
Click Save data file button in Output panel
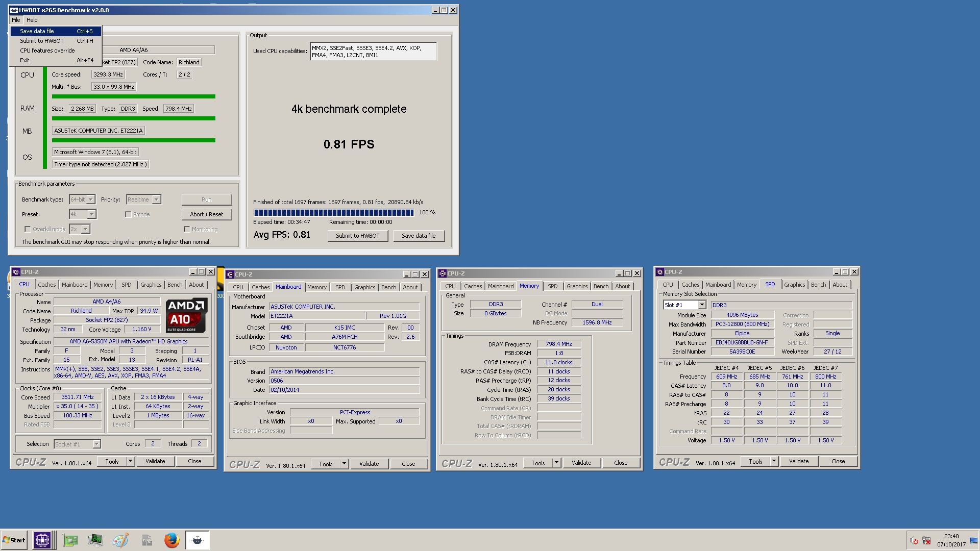tap(419, 236)
